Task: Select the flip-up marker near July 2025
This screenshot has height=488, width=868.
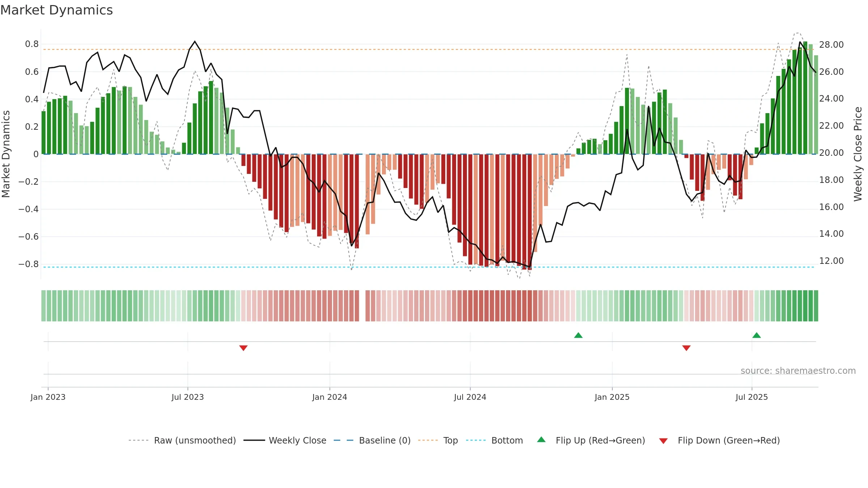Action: [x=757, y=335]
